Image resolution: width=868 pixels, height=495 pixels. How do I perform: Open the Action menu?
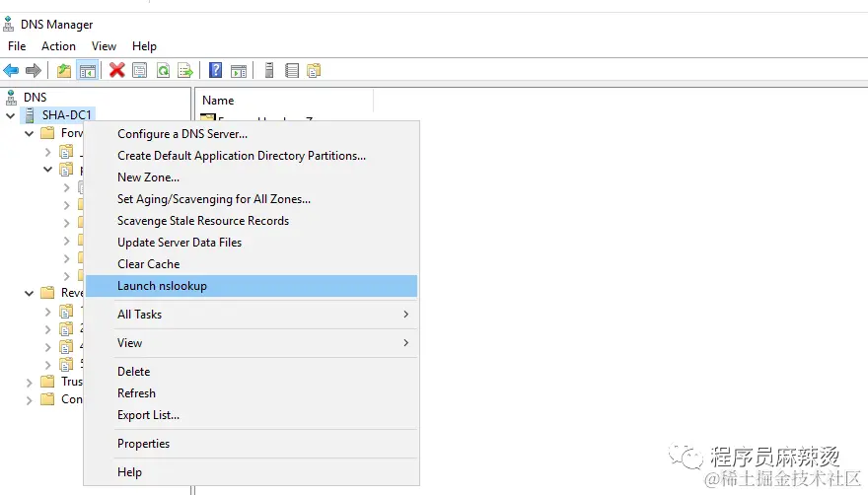pos(58,46)
